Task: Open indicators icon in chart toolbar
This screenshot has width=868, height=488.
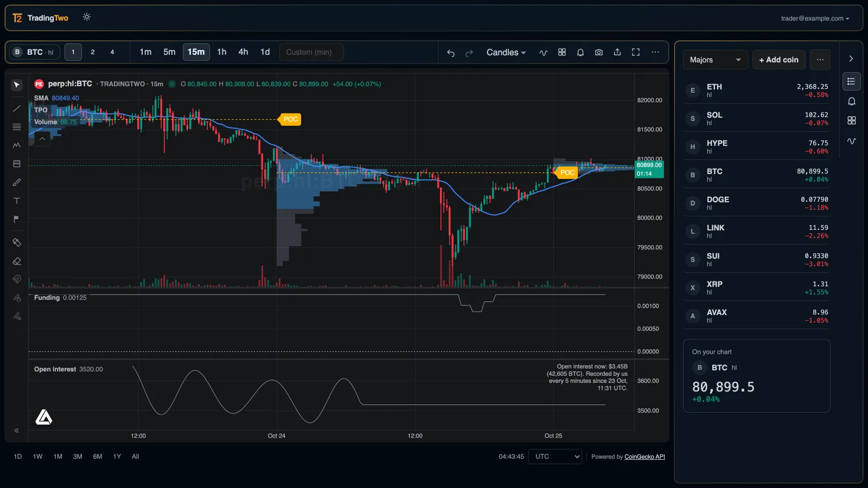Action: (x=543, y=53)
